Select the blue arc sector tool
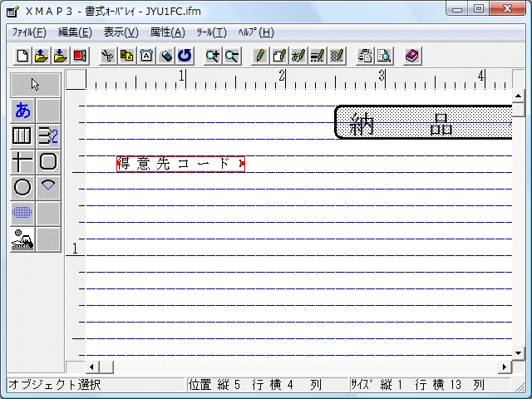This screenshot has height=399, width=532. (x=48, y=187)
